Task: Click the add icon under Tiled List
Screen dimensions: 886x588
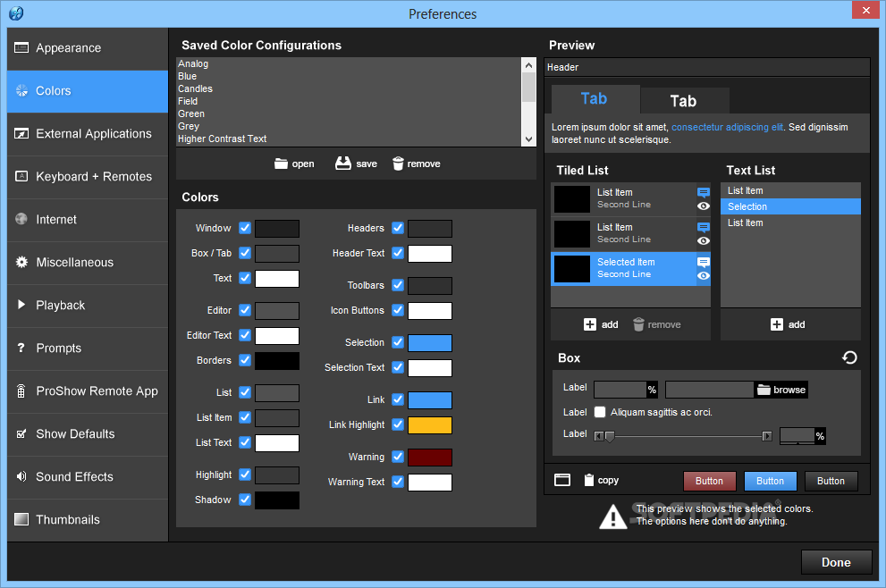Action: [x=590, y=324]
